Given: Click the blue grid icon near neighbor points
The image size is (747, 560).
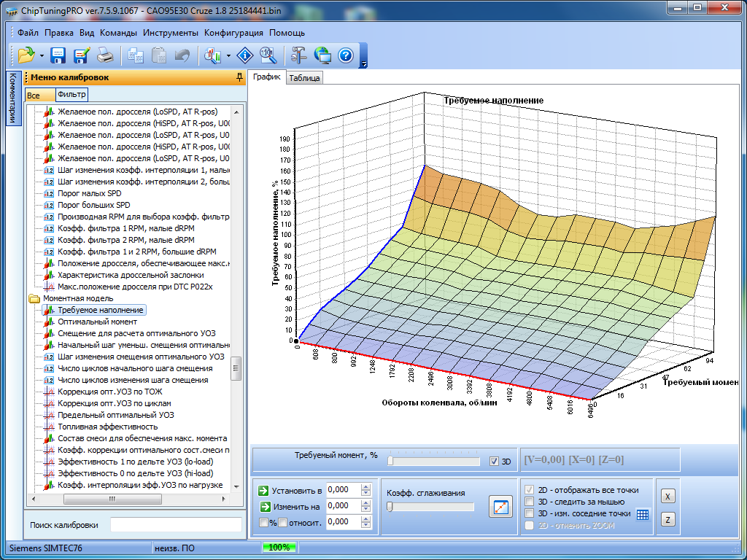Looking at the screenshot, I should point(643,514).
